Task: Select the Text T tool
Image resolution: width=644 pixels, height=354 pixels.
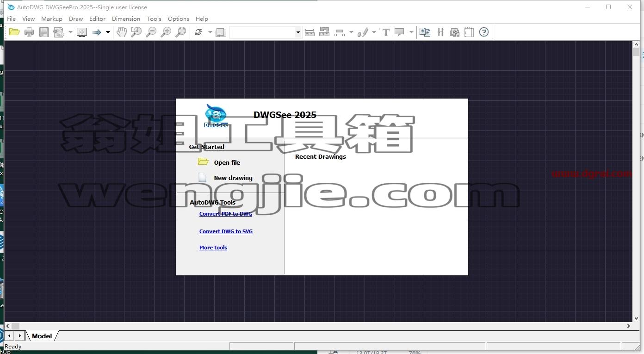Action: [x=385, y=32]
